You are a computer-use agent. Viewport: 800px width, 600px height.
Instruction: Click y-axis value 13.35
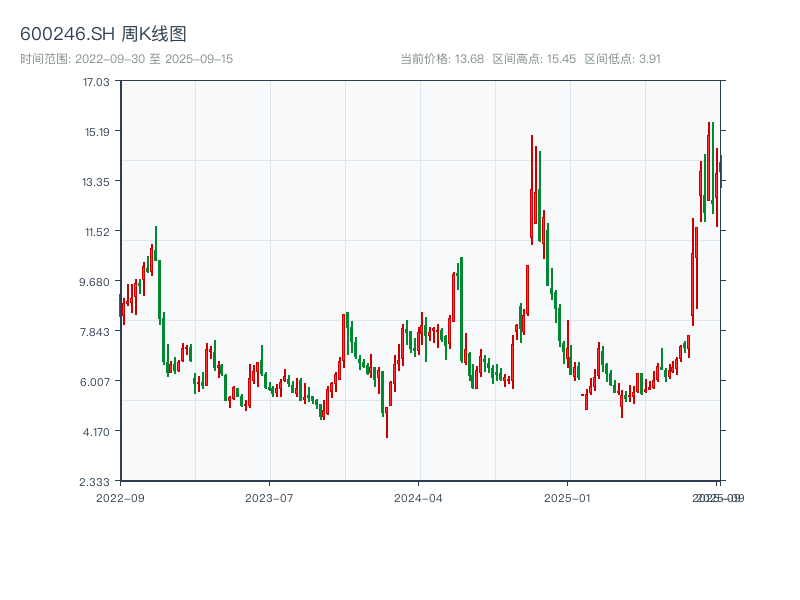(96, 182)
